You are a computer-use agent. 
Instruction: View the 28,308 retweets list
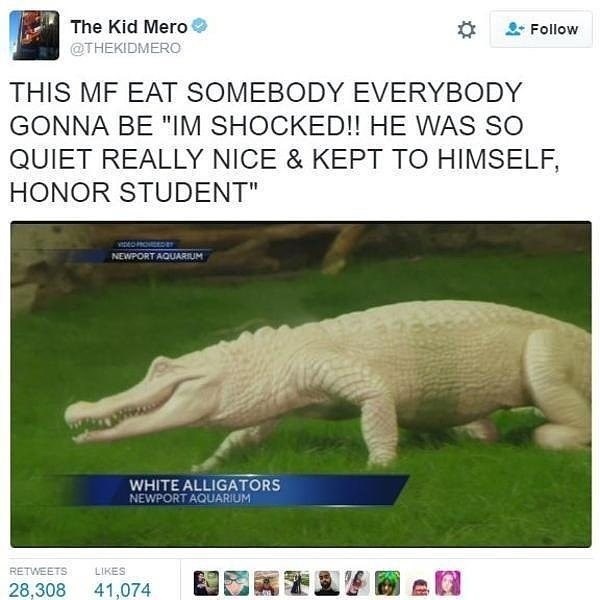[x=38, y=583]
